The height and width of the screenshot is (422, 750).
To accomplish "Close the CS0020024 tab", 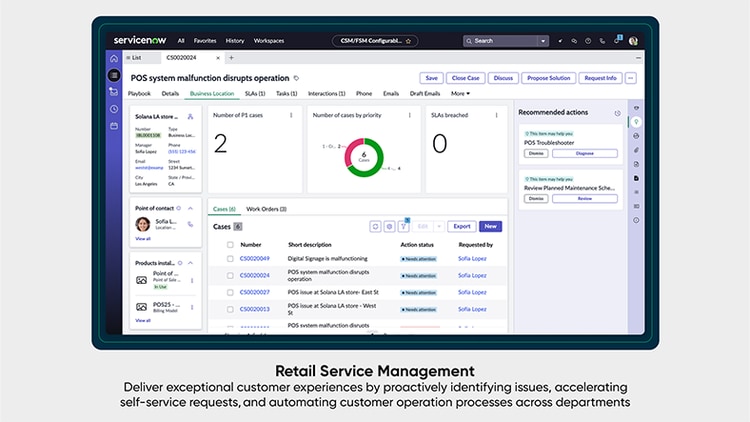I will tap(218, 58).
